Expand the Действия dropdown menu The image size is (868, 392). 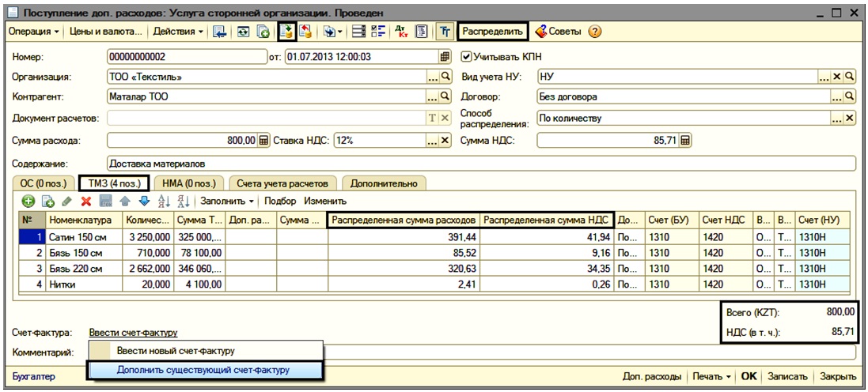tap(178, 32)
